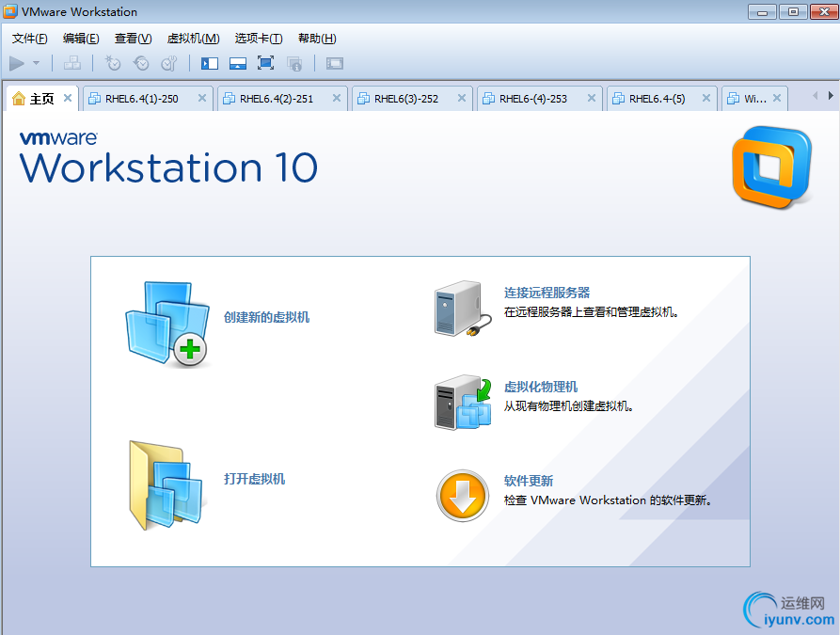The width and height of the screenshot is (840, 635).
Task: Close the Wi... tab
Action: pyautogui.click(x=777, y=98)
